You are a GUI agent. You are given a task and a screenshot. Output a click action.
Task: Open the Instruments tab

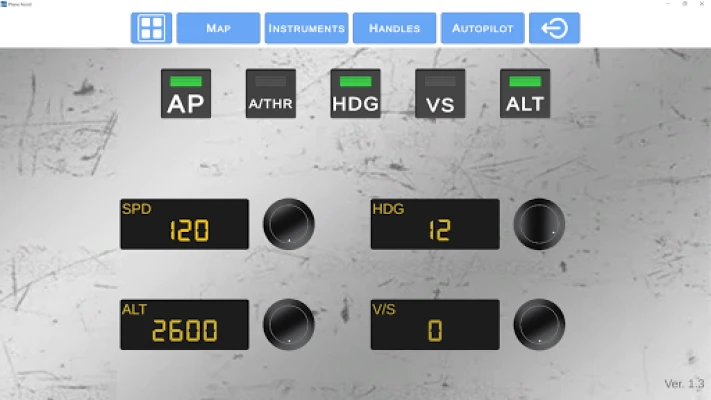tap(306, 28)
